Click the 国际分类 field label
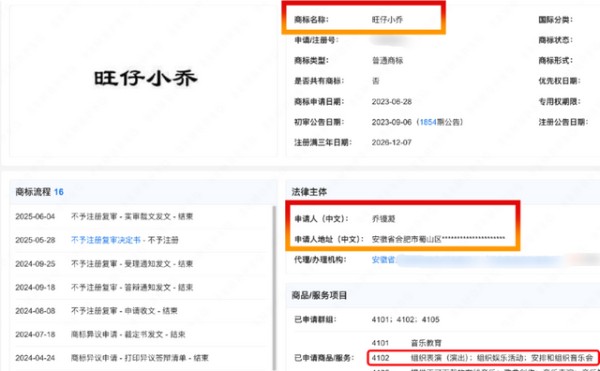 [x=556, y=20]
